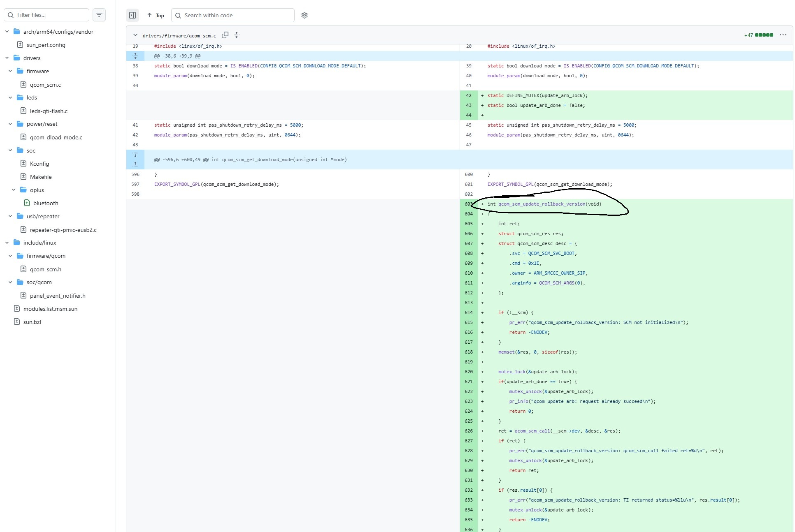Collapse the include/linux folder
Screen dimensions: 795x532
tap(7, 243)
